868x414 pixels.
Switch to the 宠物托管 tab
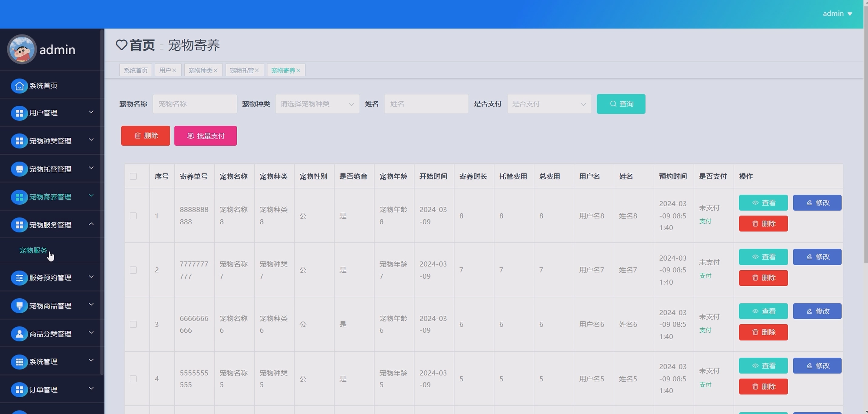tap(242, 71)
